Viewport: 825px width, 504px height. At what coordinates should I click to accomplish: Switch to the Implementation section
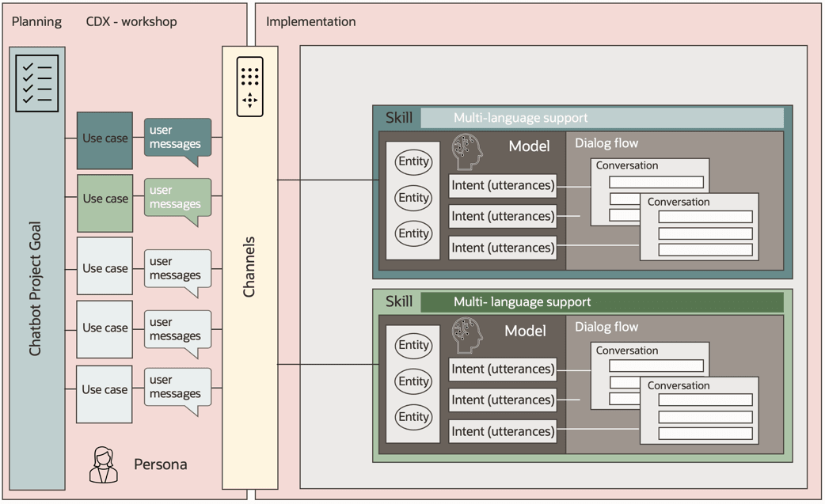pyautogui.click(x=311, y=21)
